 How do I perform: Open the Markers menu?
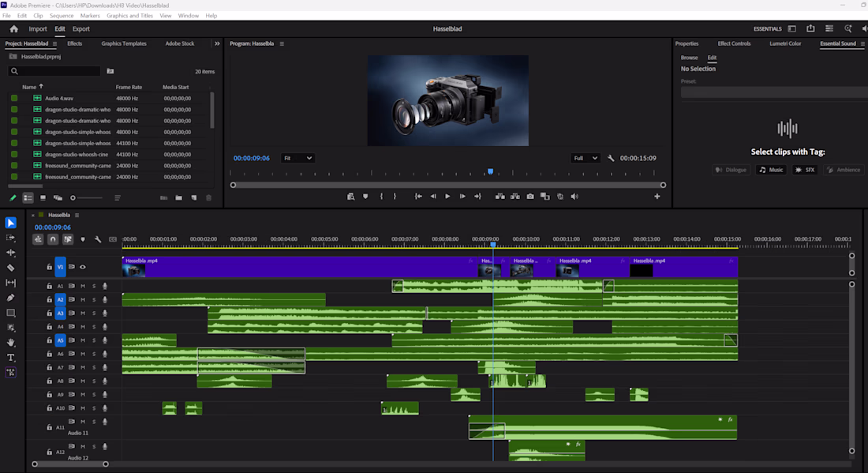pos(90,16)
